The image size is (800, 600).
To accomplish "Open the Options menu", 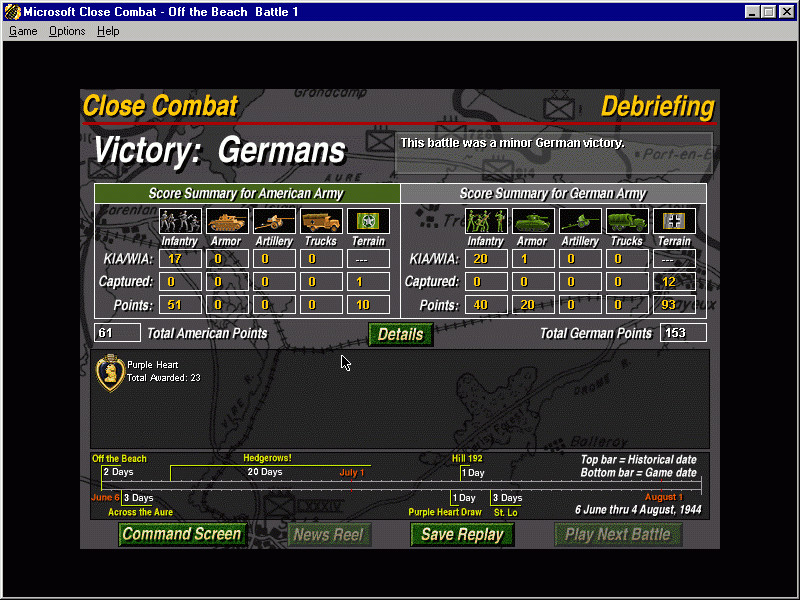I will click(x=67, y=31).
